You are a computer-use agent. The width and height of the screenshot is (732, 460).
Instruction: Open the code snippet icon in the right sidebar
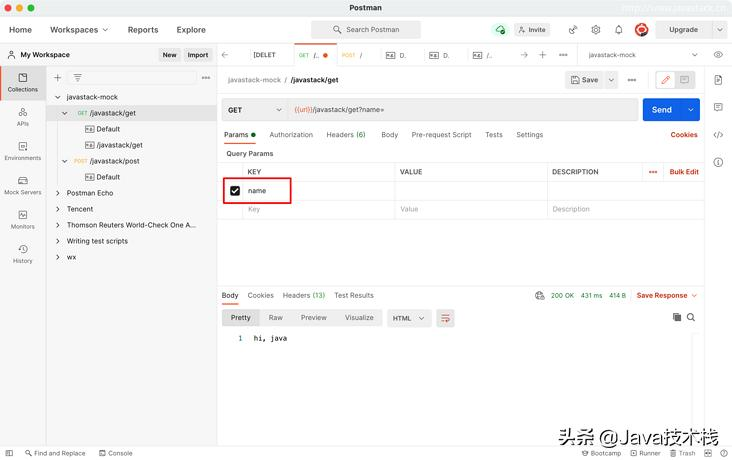pos(718,135)
